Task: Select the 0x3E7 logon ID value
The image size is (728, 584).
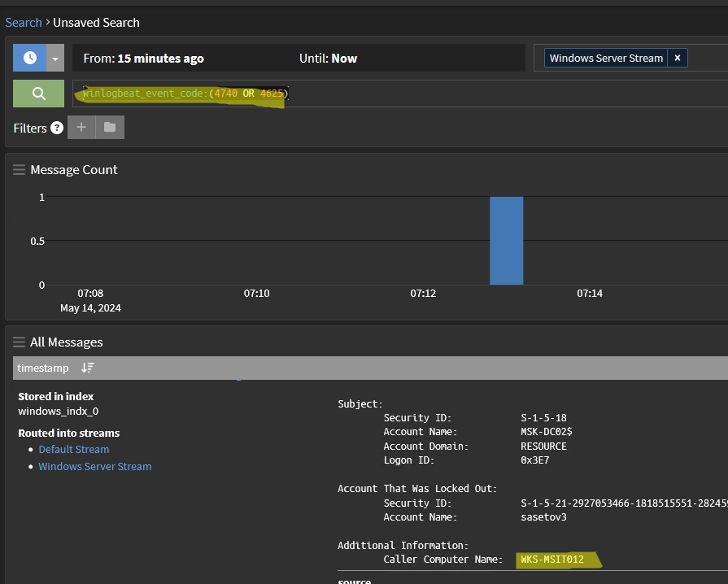Action: tap(535, 460)
